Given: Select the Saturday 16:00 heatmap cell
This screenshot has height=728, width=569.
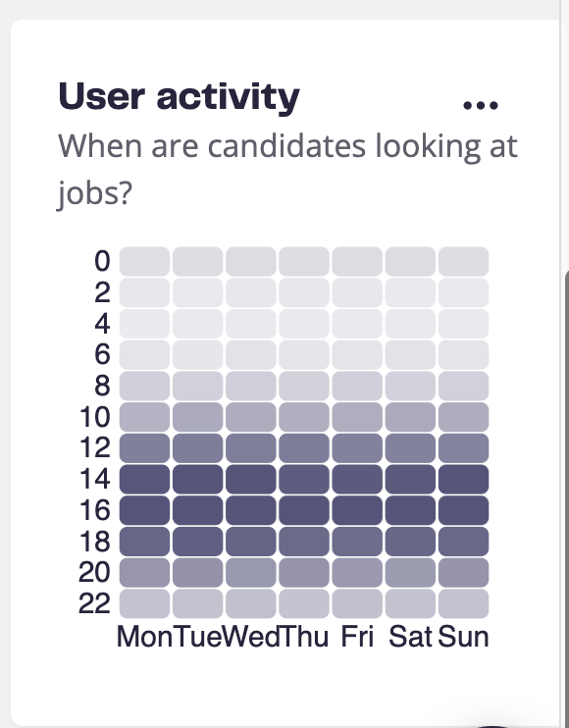Looking at the screenshot, I should (x=410, y=510).
